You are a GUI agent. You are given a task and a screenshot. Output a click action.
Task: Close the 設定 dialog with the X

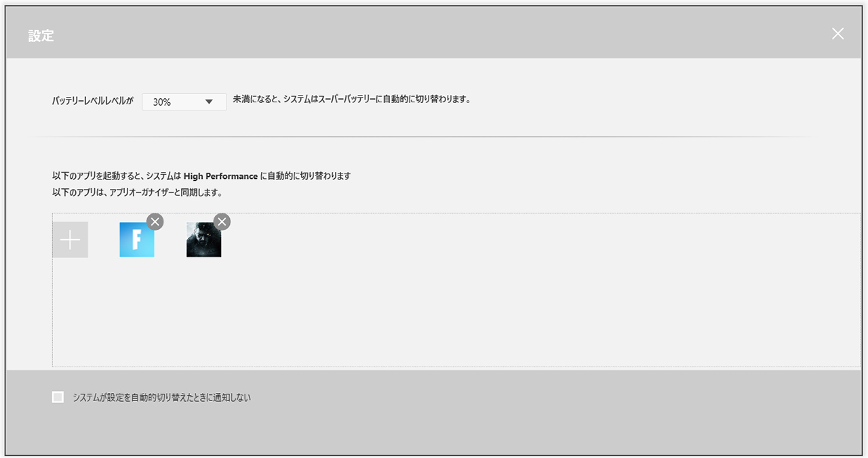point(838,34)
